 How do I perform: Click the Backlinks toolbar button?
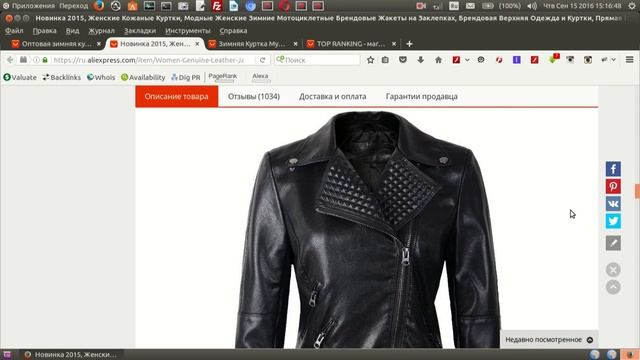point(62,77)
